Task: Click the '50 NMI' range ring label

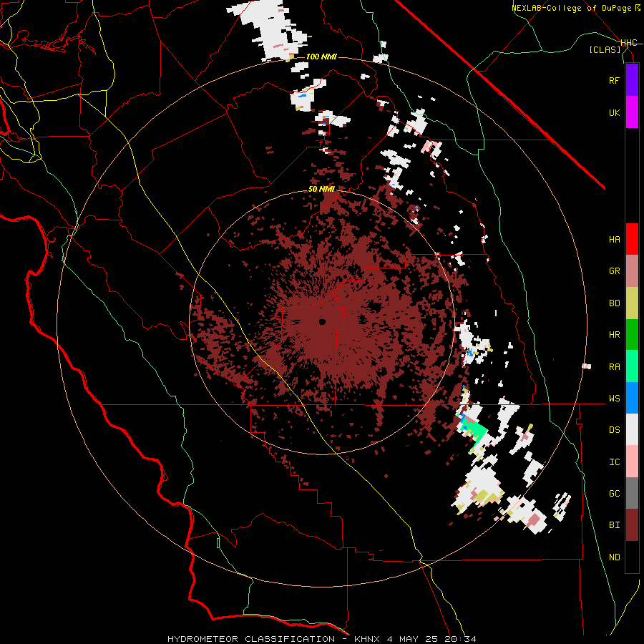Action: [x=321, y=189]
